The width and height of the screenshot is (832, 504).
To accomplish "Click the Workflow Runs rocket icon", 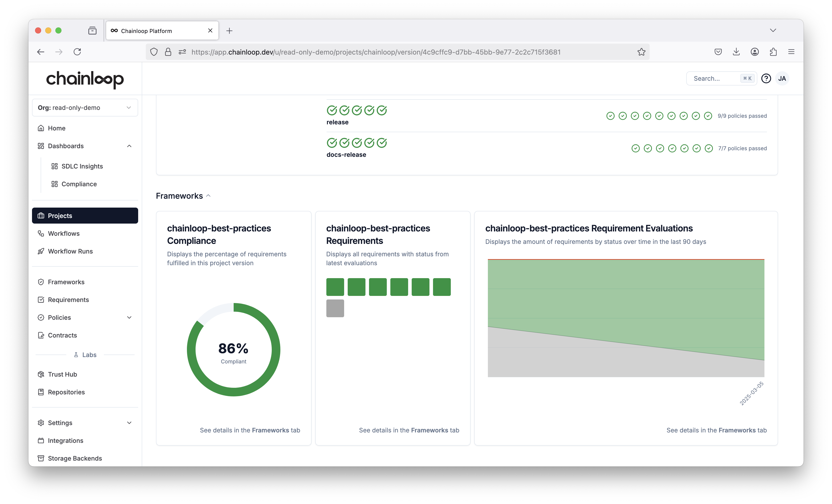I will (41, 251).
